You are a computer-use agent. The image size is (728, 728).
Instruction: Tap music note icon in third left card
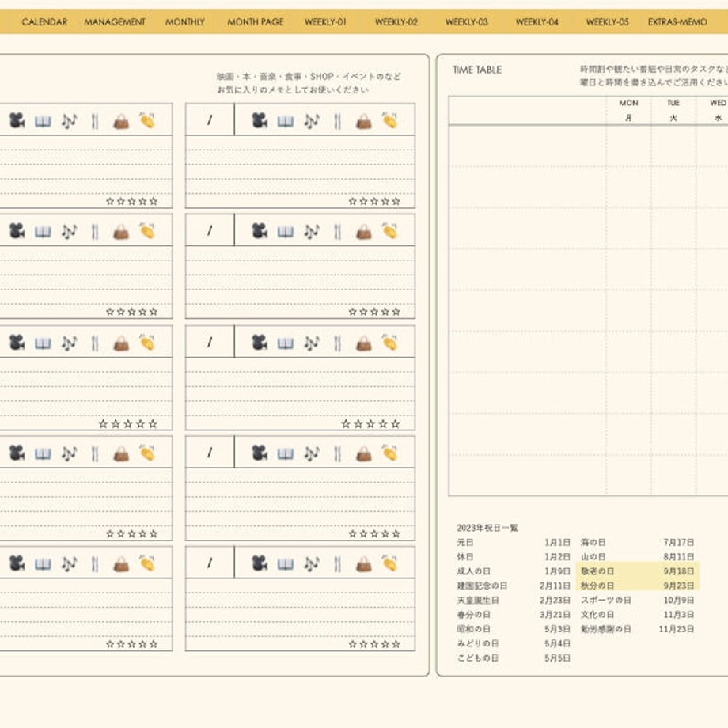coord(69,343)
